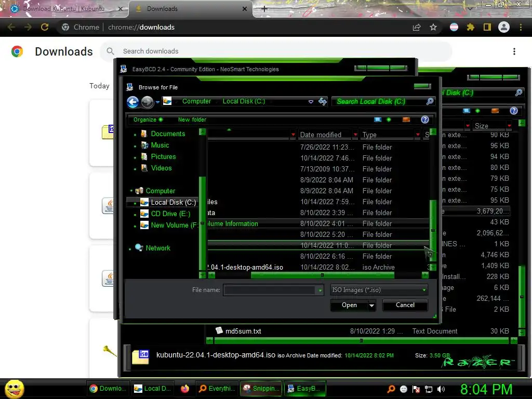Click the Start smiley button
The image size is (532, 399).
pos(14,389)
